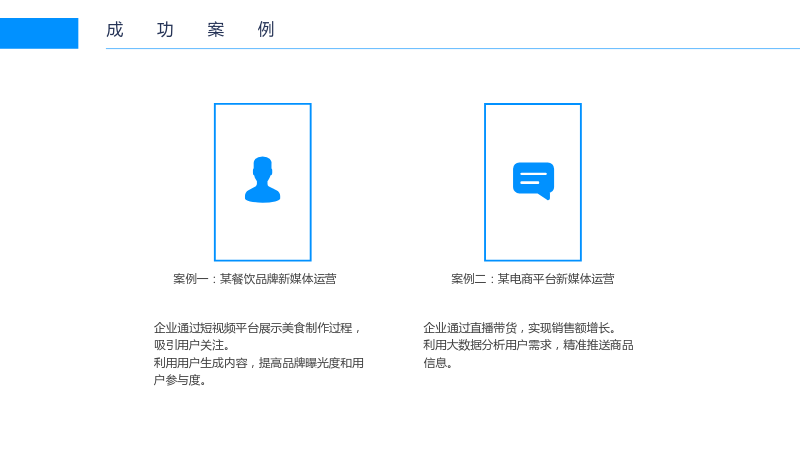The width and height of the screenshot is (800, 450).
Task: Click the text 户参与度
Action: tap(180, 380)
